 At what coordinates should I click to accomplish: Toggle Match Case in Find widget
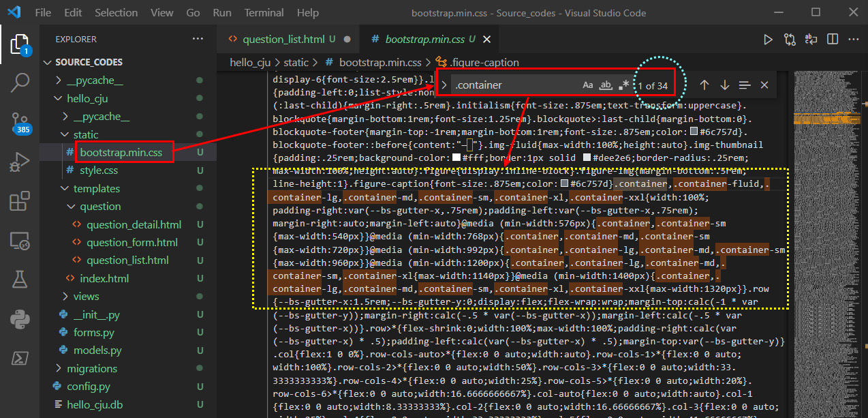point(588,85)
